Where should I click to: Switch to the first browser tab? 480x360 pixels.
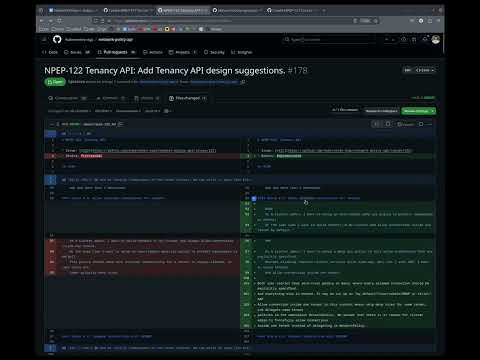pos(72,10)
